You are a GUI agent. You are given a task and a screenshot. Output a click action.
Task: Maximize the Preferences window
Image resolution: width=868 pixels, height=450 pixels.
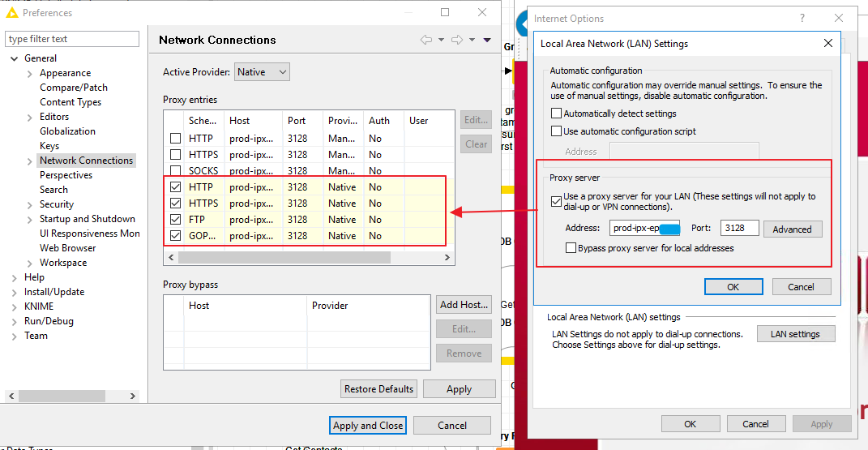coord(445,12)
